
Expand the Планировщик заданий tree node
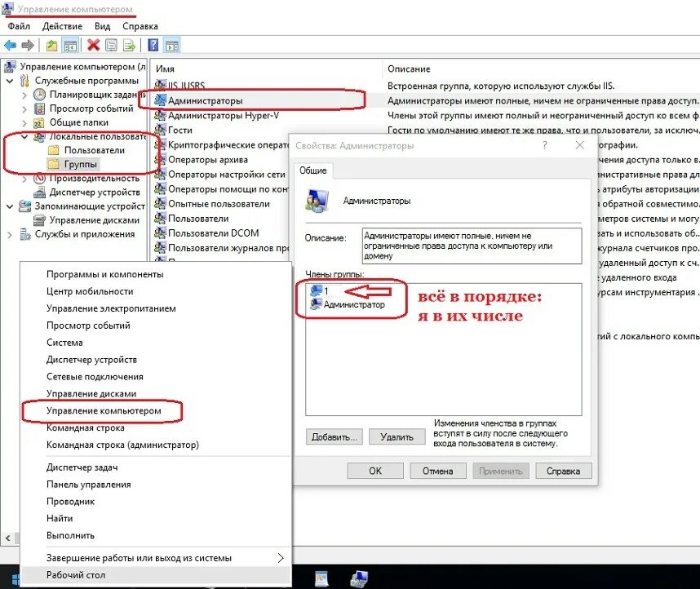[24, 95]
